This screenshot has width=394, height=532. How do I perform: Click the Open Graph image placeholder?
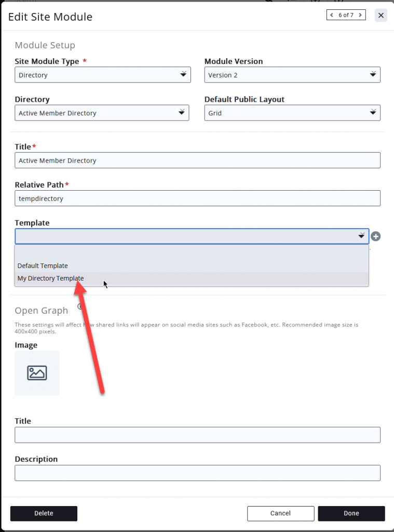[x=37, y=373]
